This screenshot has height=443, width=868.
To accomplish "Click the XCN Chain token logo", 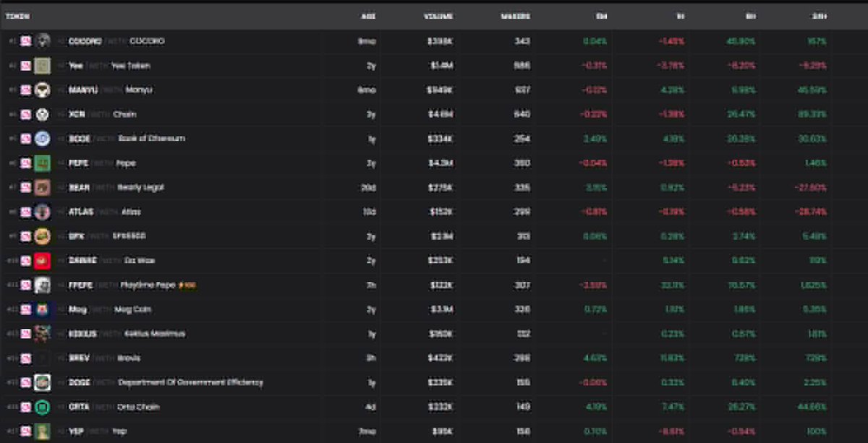I will pos(43,114).
